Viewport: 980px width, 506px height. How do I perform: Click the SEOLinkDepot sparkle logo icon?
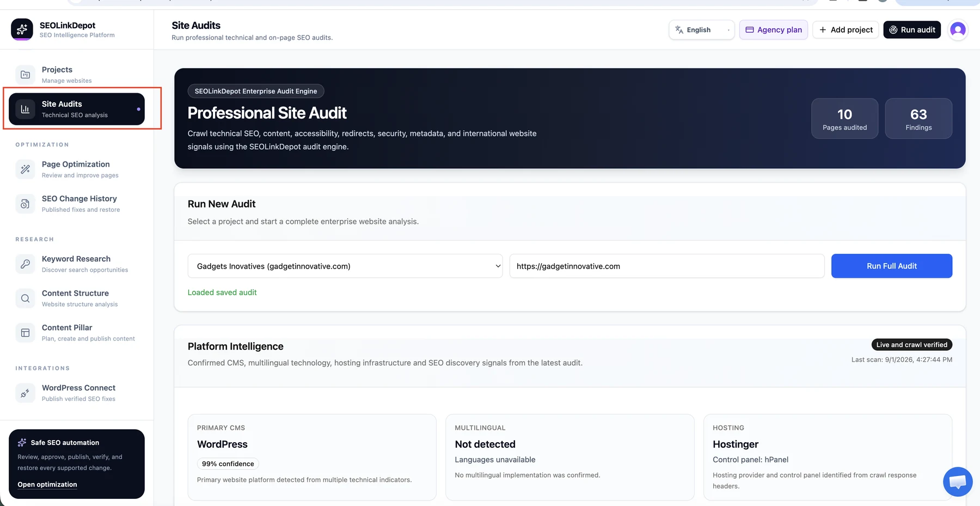point(22,29)
